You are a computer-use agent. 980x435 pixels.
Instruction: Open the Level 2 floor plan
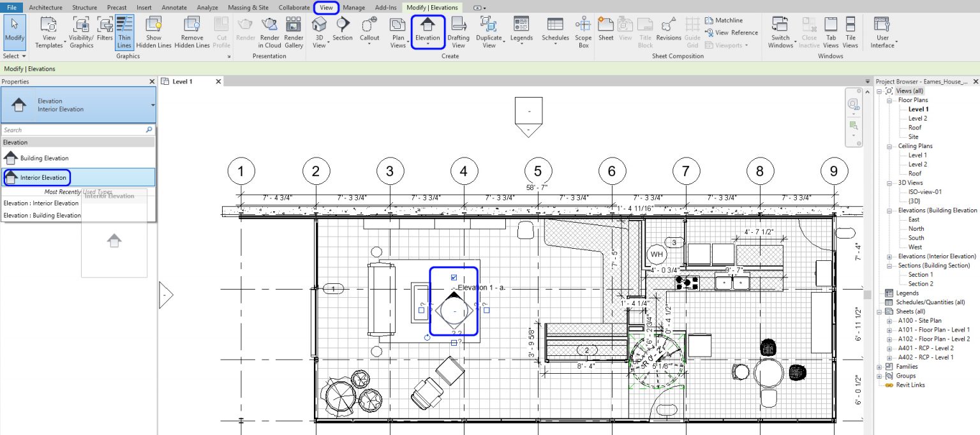tap(917, 119)
